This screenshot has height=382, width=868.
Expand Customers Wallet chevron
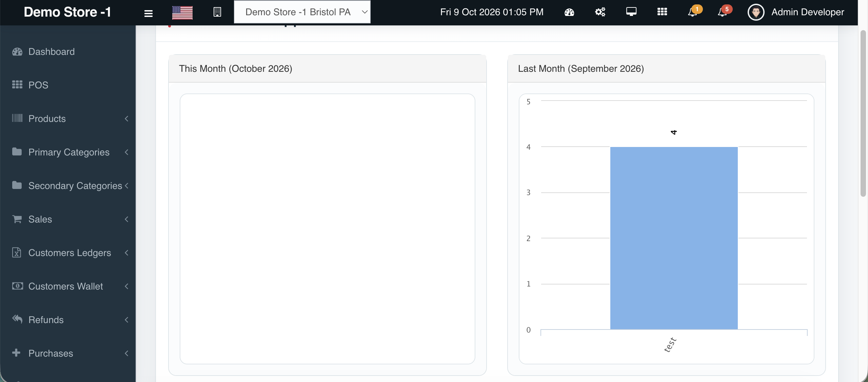(x=126, y=286)
